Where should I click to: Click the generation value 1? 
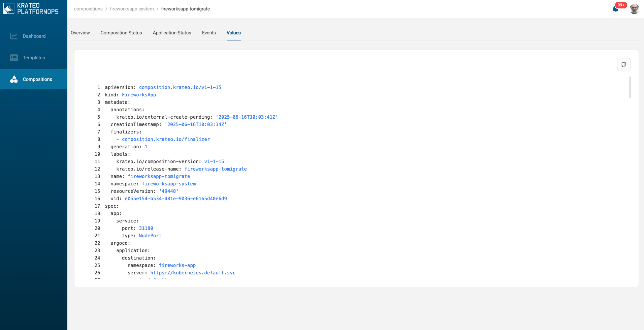146,147
